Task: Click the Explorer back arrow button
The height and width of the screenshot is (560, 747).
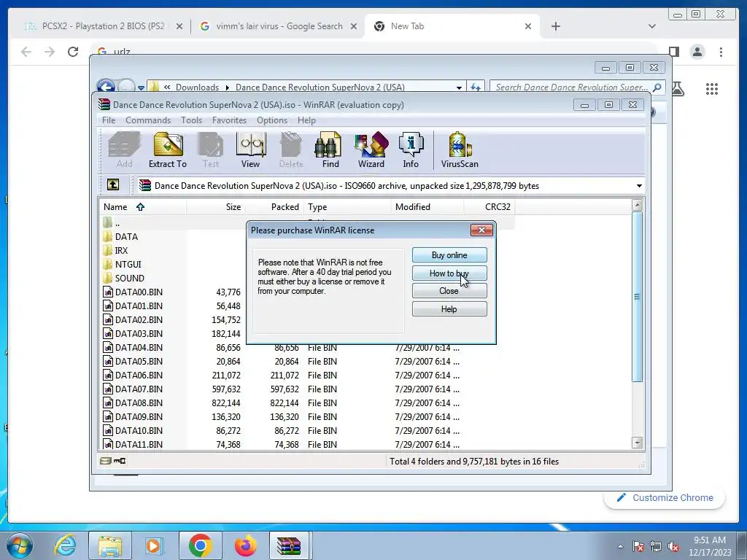Action: 106,86
